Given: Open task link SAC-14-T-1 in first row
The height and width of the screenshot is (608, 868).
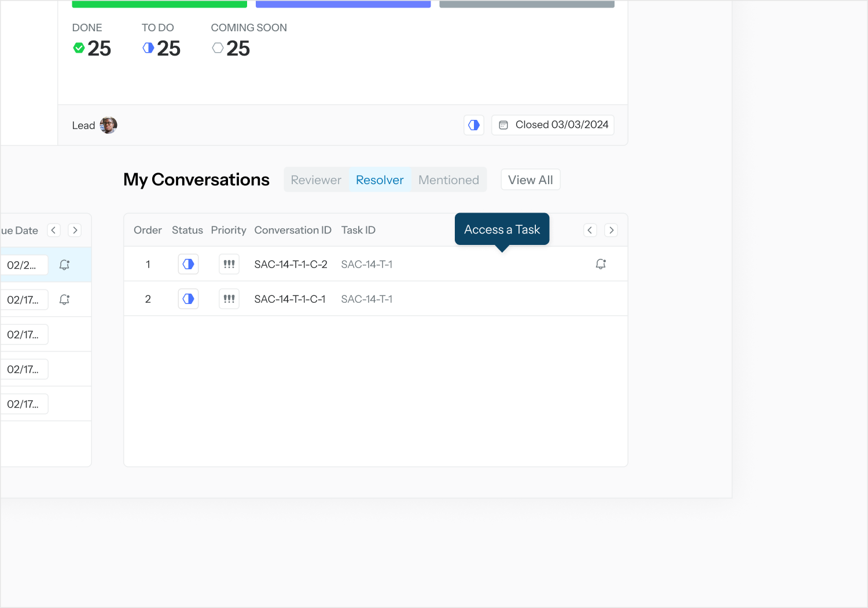Looking at the screenshot, I should pos(366,265).
